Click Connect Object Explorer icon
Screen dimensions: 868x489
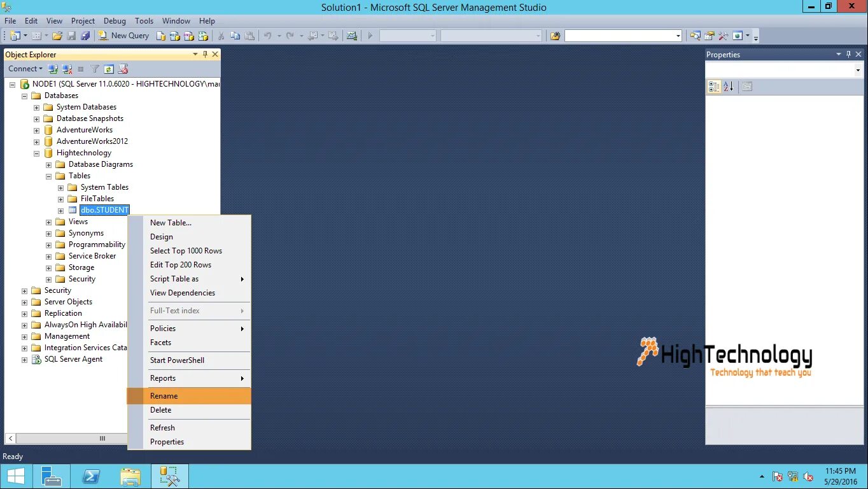(53, 69)
